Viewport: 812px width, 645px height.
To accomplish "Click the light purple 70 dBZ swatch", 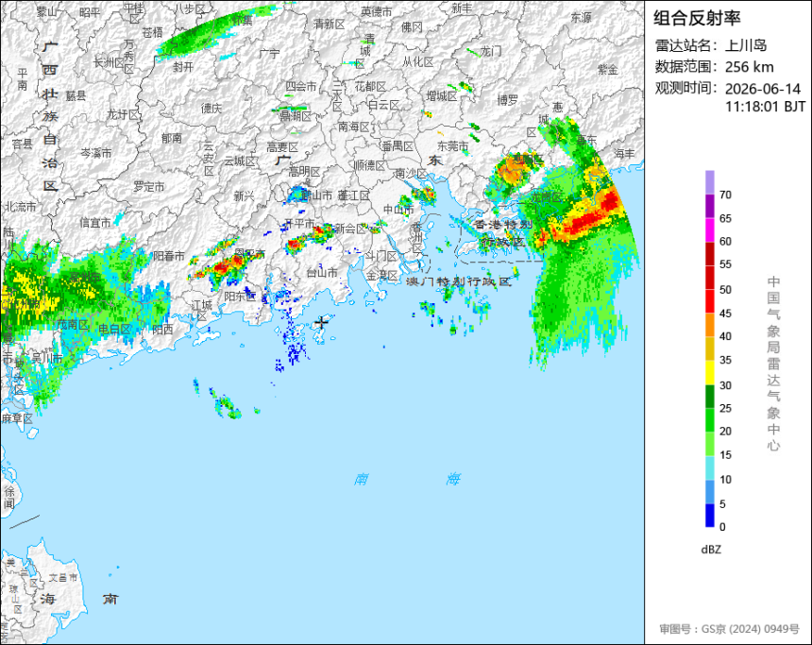I will point(709,182).
